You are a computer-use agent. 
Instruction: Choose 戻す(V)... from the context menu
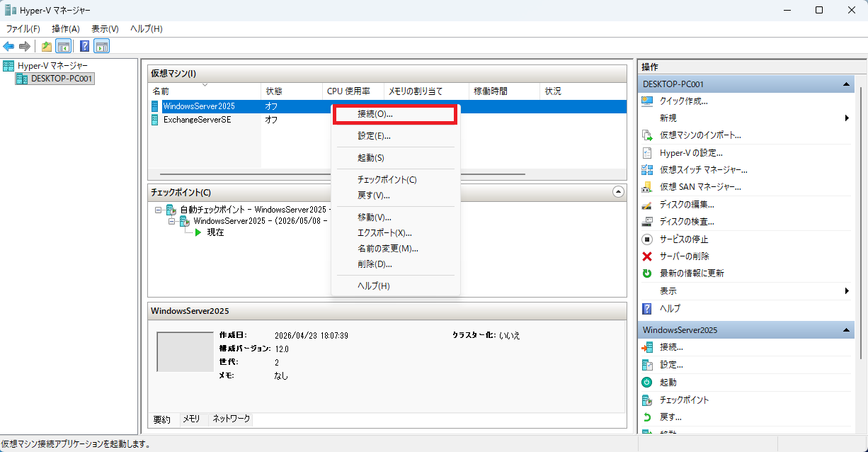pyautogui.click(x=396, y=196)
